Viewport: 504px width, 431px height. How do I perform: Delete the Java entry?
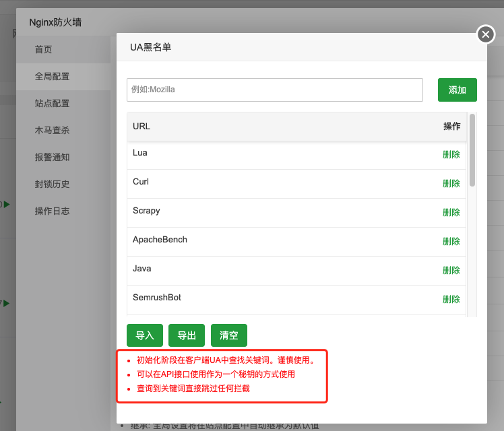[x=451, y=271]
